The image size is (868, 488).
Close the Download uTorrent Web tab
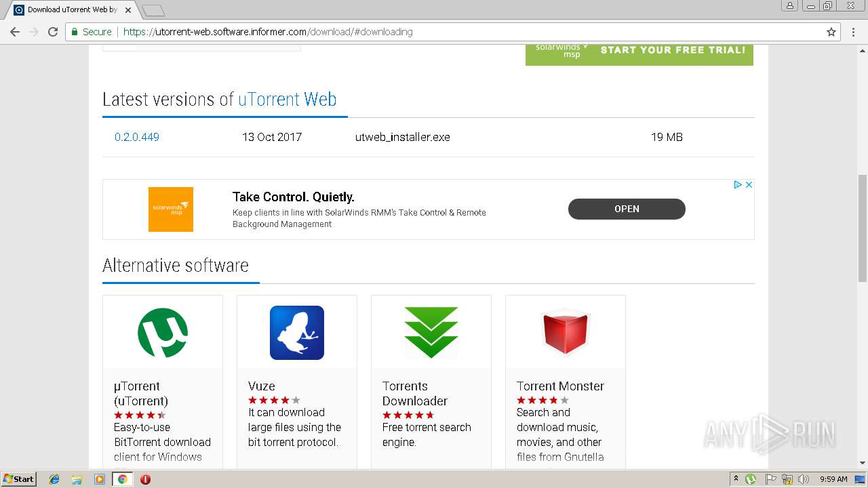pyautogui.click(x=128, y=10)
